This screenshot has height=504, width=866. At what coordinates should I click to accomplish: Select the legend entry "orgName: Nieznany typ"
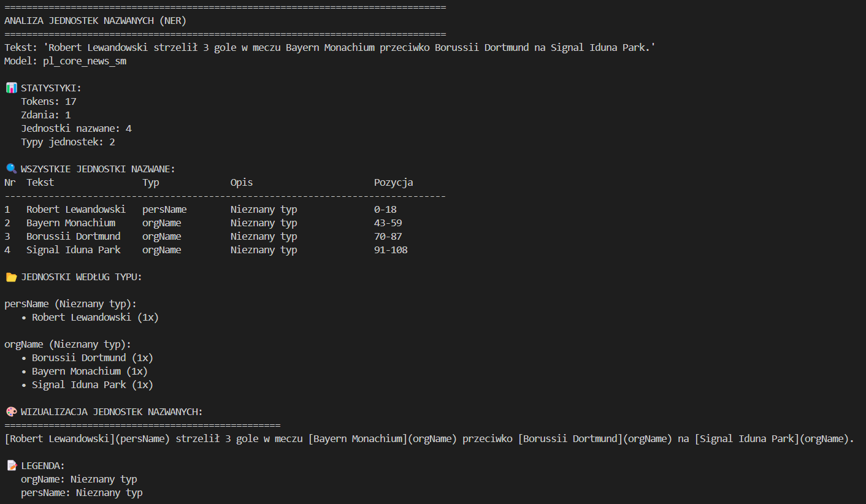(x=79, y=479)
